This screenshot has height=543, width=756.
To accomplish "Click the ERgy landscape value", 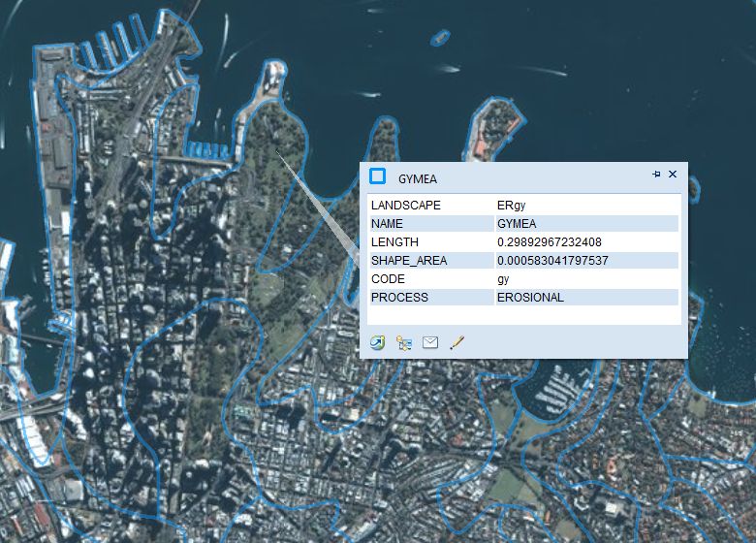I will 511,206.
